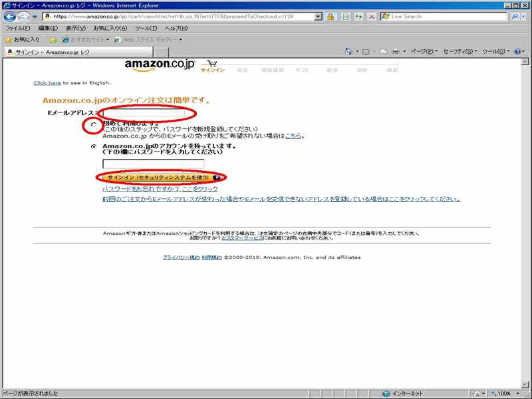Open the Web スライス ギャラリー item
This screenshot has height=399, width=532.
[148, 40]
